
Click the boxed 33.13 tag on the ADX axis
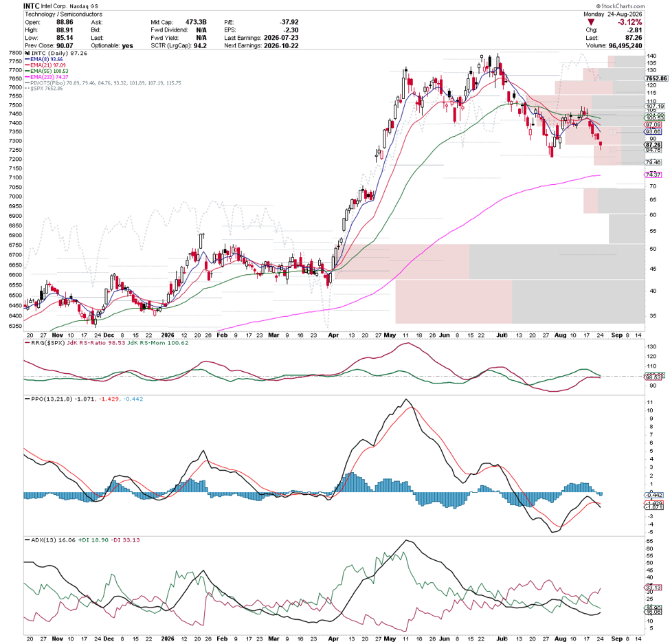point(654,588)
